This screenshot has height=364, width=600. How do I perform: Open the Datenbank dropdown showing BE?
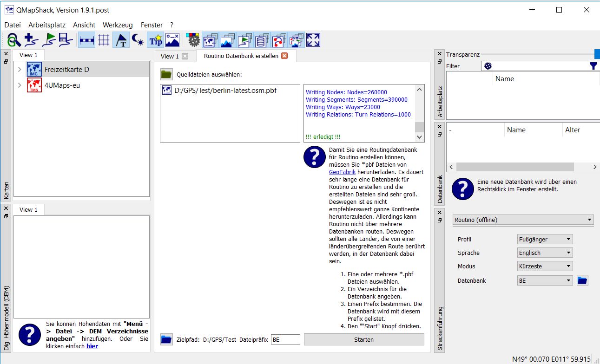click(x=545, y=280)
